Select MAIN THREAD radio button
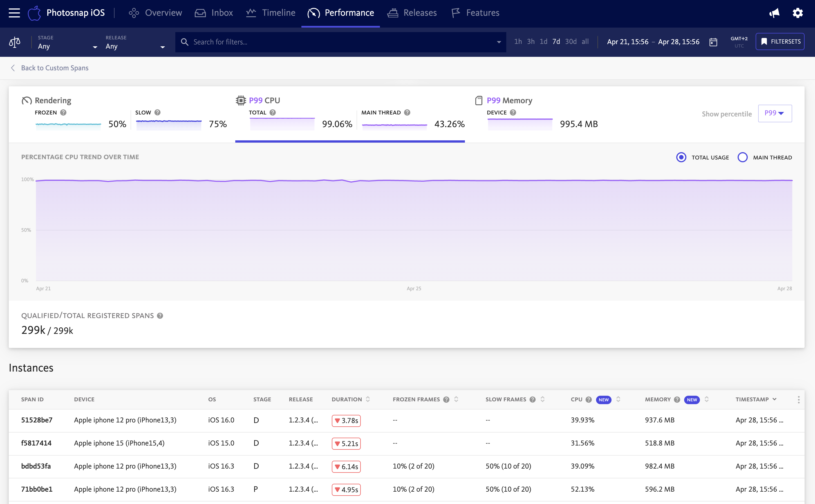The height and width of the screenshot is (504, 815). pos(743,157)
